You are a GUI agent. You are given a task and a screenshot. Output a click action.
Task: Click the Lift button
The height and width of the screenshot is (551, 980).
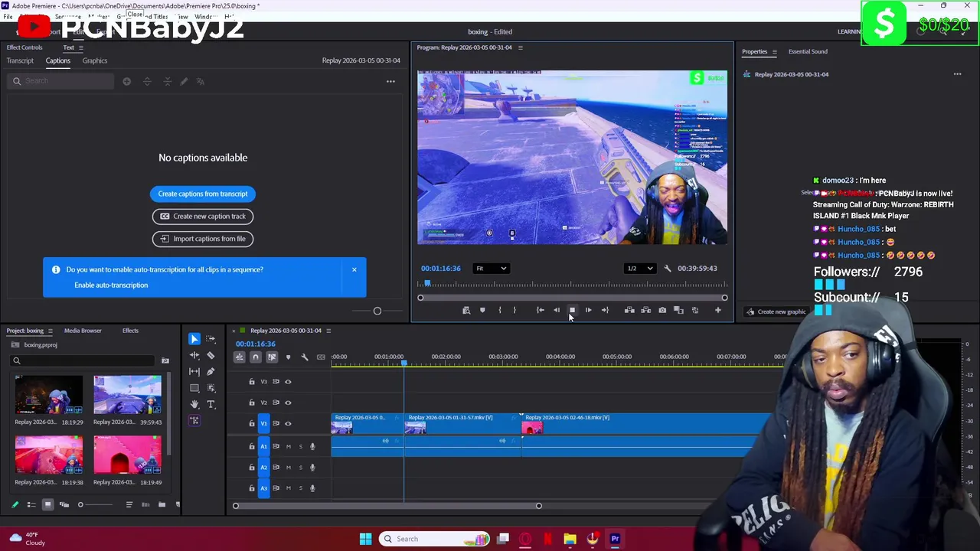[x=629, y=310]
